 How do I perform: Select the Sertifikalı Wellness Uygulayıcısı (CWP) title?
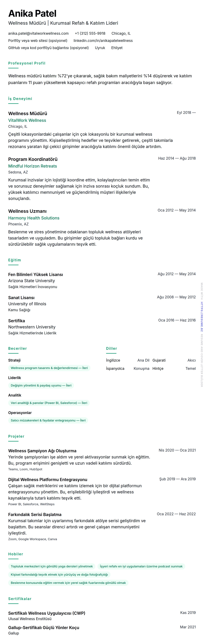47,613
